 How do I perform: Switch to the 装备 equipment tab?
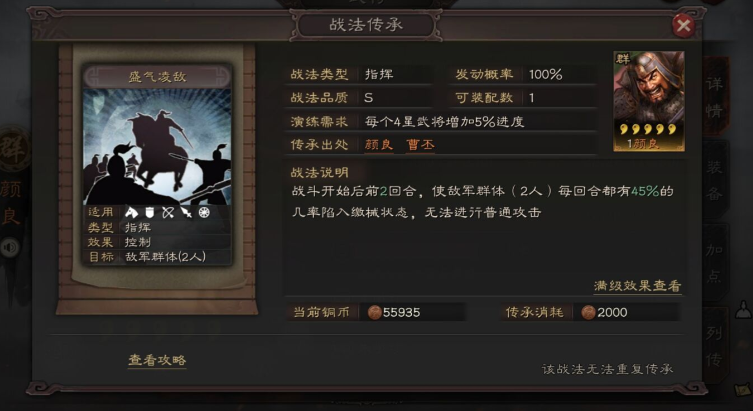coord(715,180)
